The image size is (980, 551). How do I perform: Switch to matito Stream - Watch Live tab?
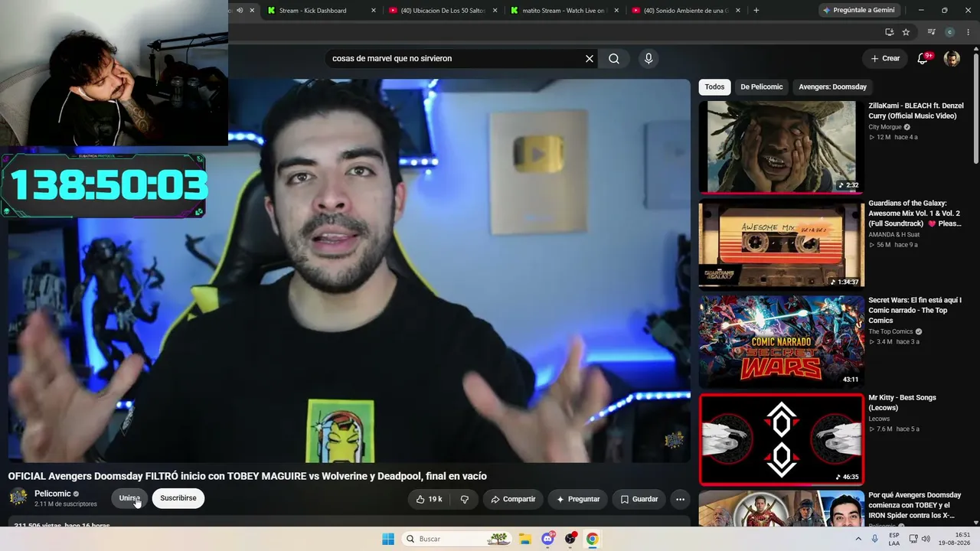[564, 11]
